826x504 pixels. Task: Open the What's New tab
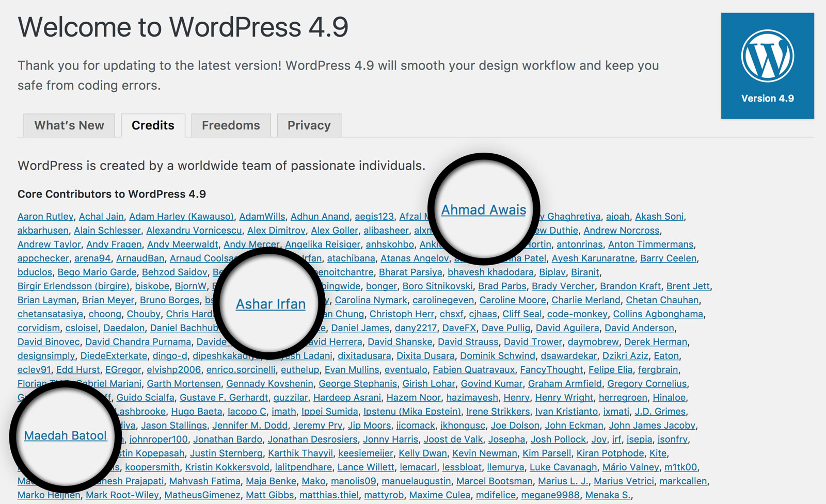tap(69, 125)
